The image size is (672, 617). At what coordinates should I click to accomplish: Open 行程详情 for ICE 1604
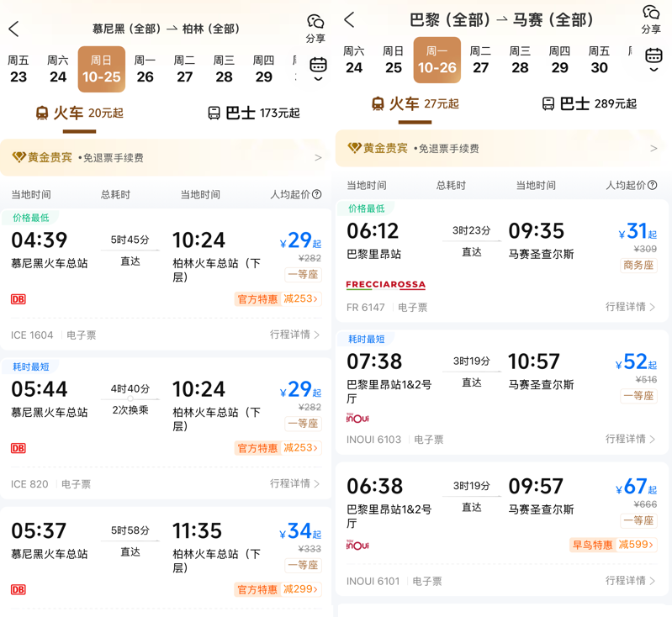[x=295, y=335]
